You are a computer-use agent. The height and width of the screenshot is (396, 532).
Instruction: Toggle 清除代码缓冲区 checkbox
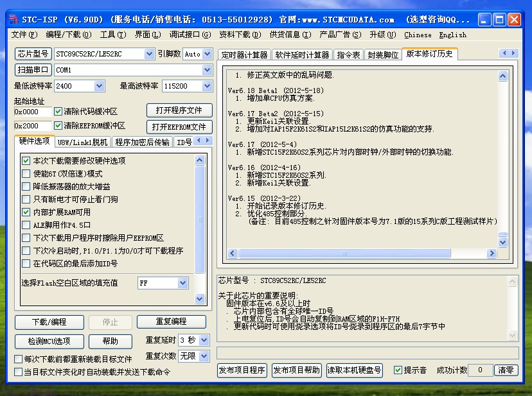[x=58, y=111]
